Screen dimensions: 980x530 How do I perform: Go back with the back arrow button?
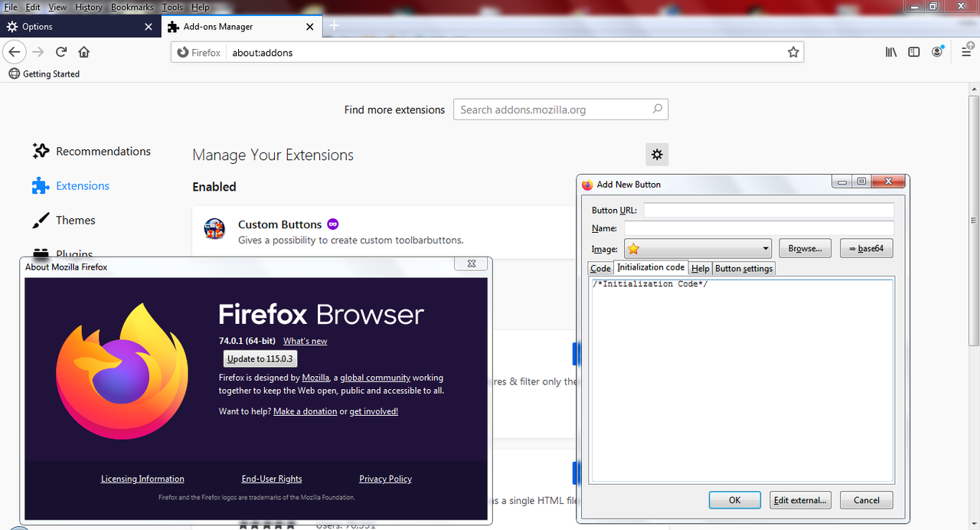coord(15,52)
